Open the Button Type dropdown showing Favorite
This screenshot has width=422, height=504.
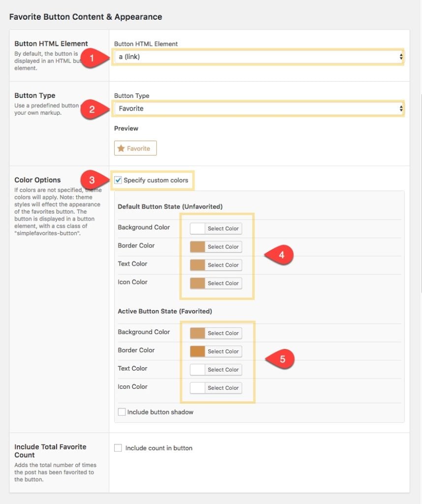258,108
